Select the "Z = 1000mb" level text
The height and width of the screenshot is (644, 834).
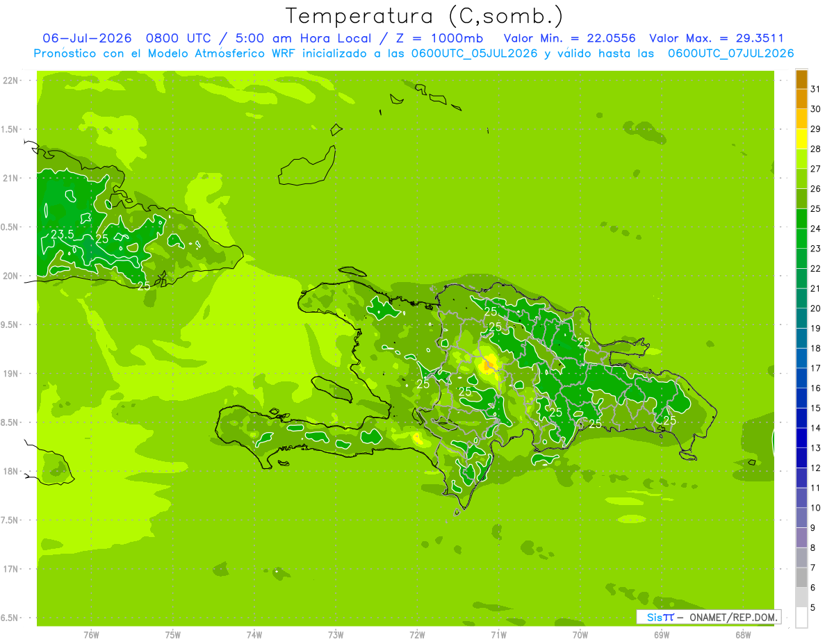[438, 38]
